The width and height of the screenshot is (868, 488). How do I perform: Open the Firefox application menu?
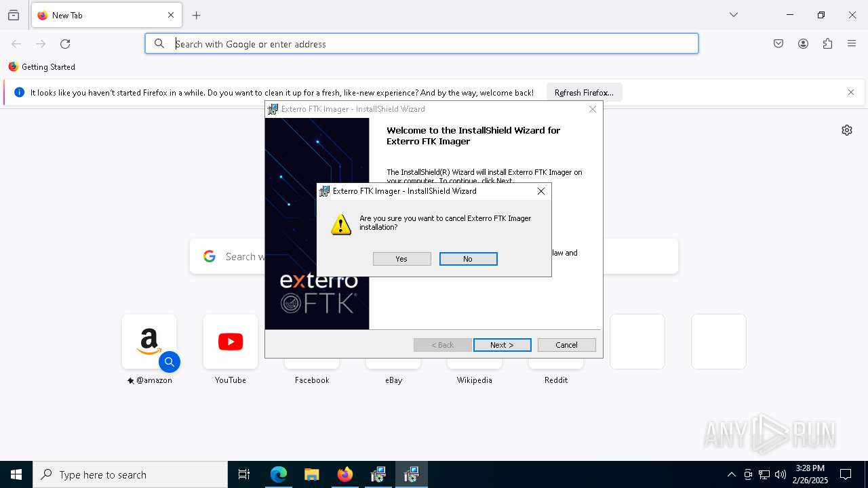852,44
